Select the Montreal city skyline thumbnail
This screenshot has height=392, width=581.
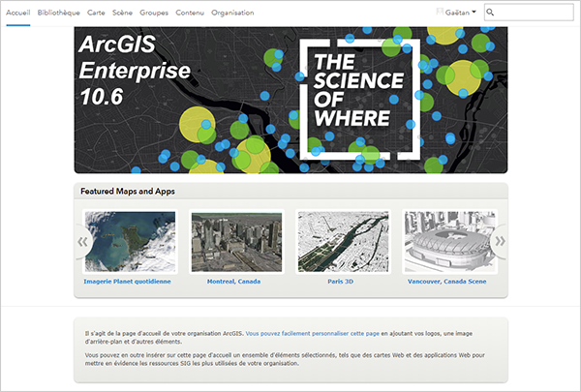click(237, 242)
